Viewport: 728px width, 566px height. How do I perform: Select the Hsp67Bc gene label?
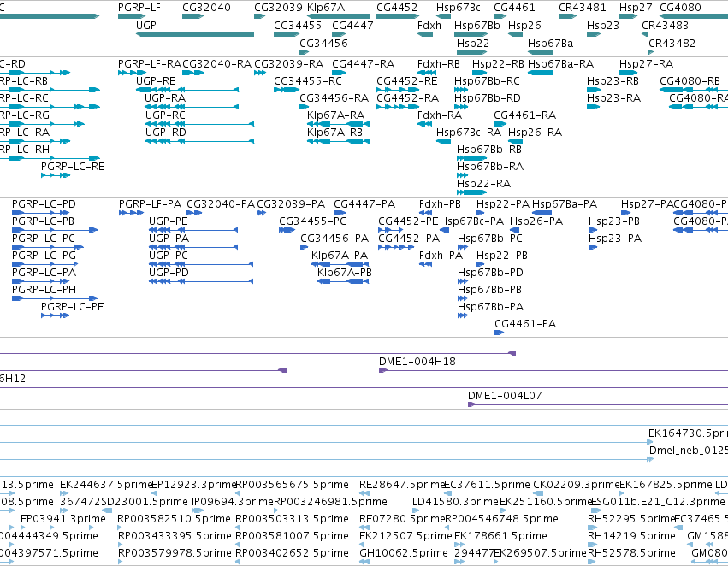click(x=459, y=8)
